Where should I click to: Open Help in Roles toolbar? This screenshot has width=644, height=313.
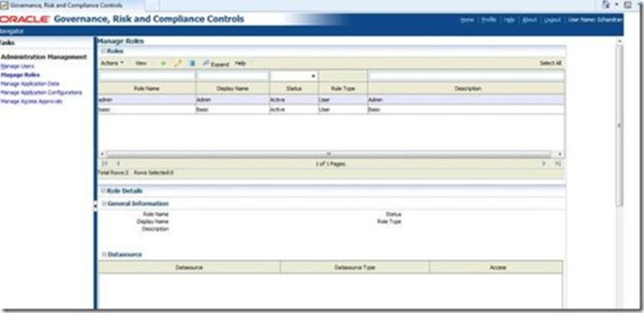click(x=240, y=64)
